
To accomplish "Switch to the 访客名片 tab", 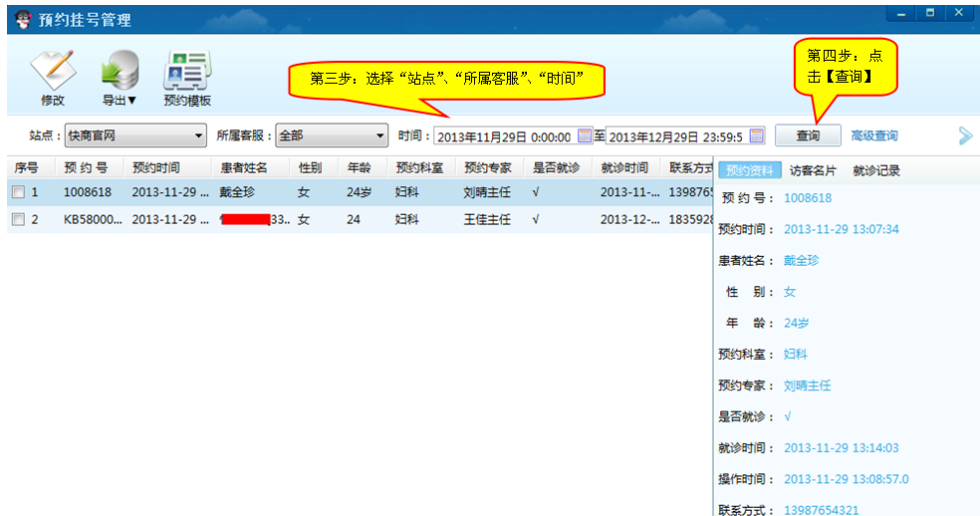I will (813, 170).
